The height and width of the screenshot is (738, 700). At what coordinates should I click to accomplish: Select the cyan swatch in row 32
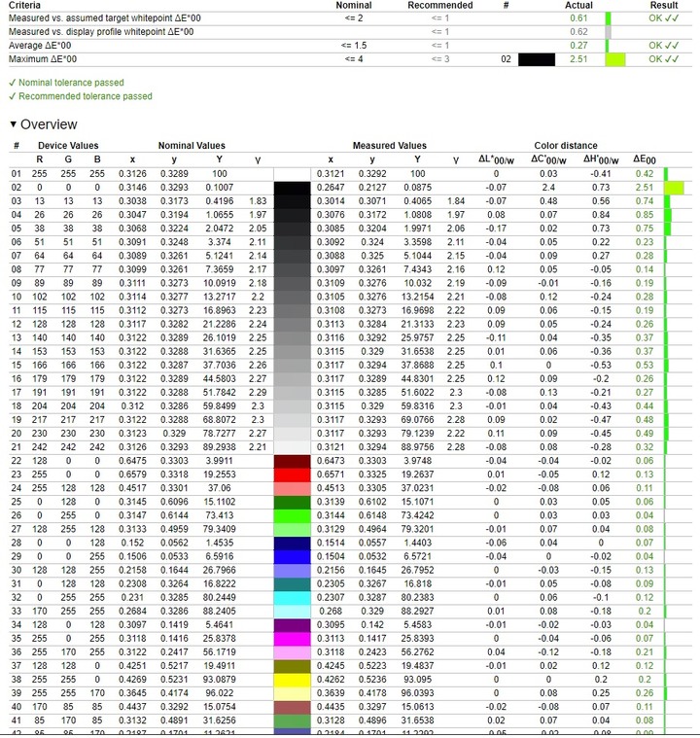tap(293, 598)
